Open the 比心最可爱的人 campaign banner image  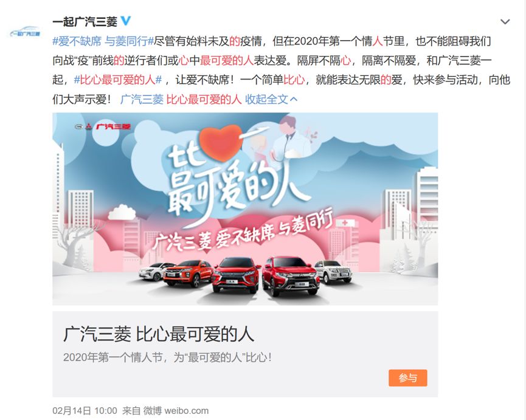[x=245, y=209]
